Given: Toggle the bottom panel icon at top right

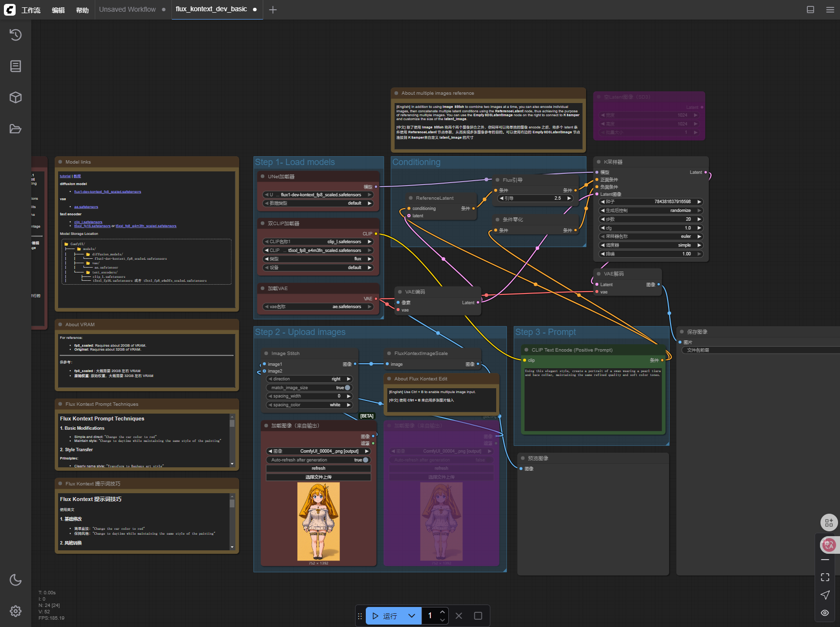Looking at the screenshot, I should [810, 9].
